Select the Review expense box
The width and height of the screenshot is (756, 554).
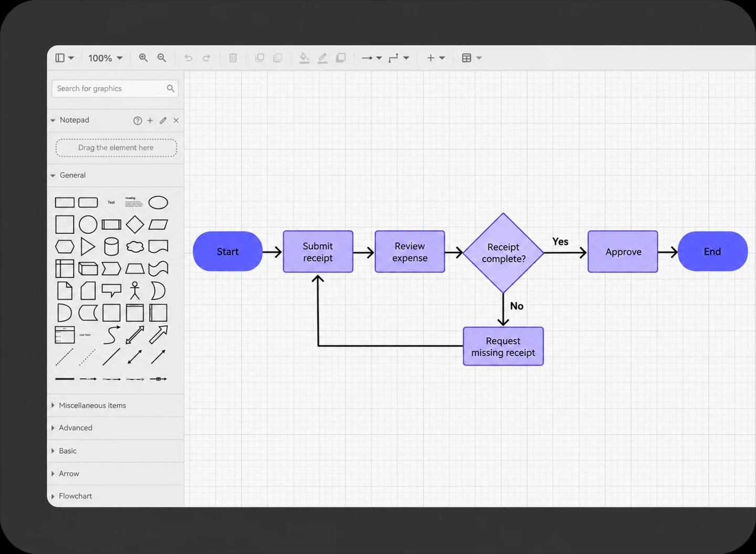(x=410, y=252)
